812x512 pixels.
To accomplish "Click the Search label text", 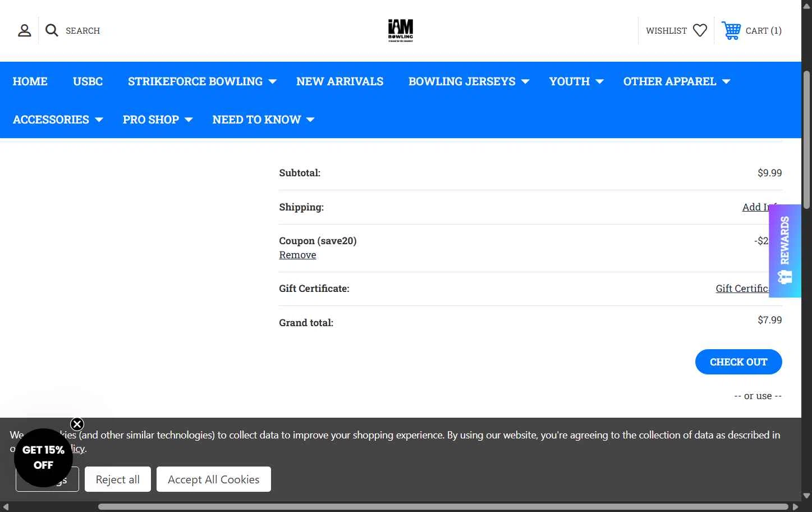I will coord(82,31).
